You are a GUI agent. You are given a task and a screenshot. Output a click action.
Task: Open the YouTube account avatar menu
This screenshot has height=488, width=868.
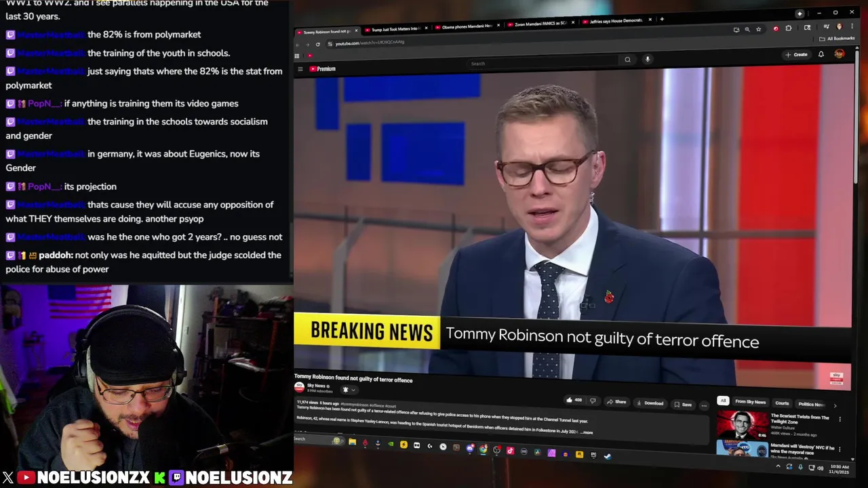840,54
